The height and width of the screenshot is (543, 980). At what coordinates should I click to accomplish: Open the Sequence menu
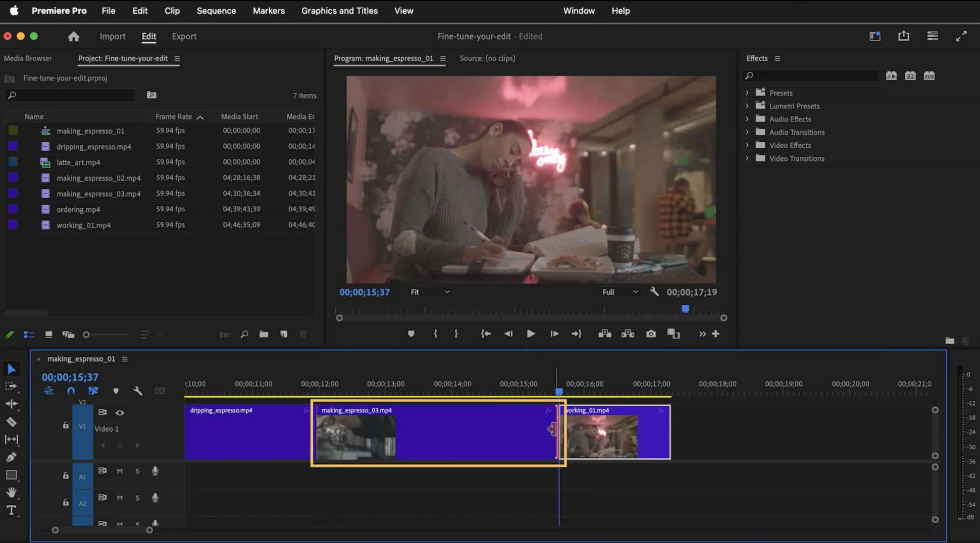(x=216, y=11)
